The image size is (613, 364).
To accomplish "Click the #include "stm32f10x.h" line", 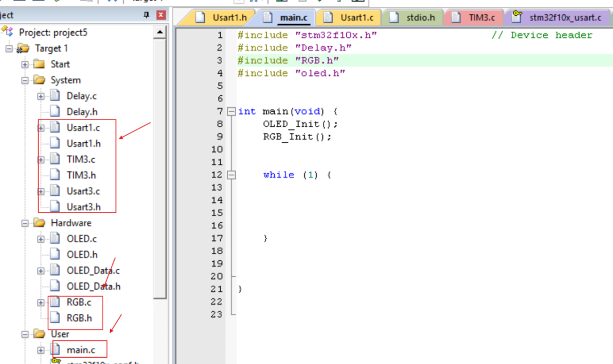I will (307, 35).
